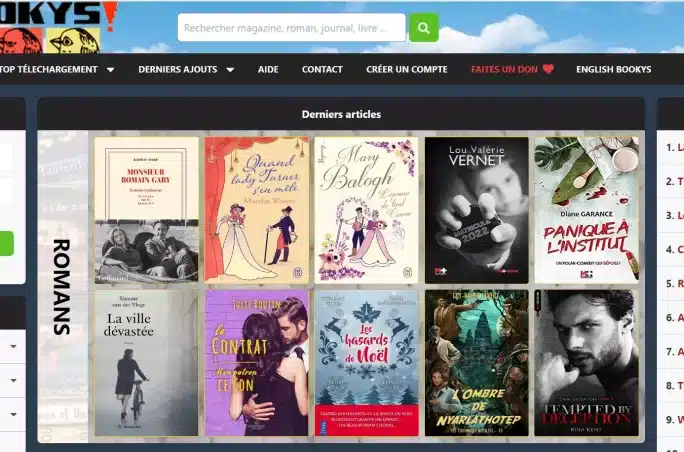684x452 pixels.
Task: Expand the first left sidebar dropdown arrow
Action: [14, 346]
